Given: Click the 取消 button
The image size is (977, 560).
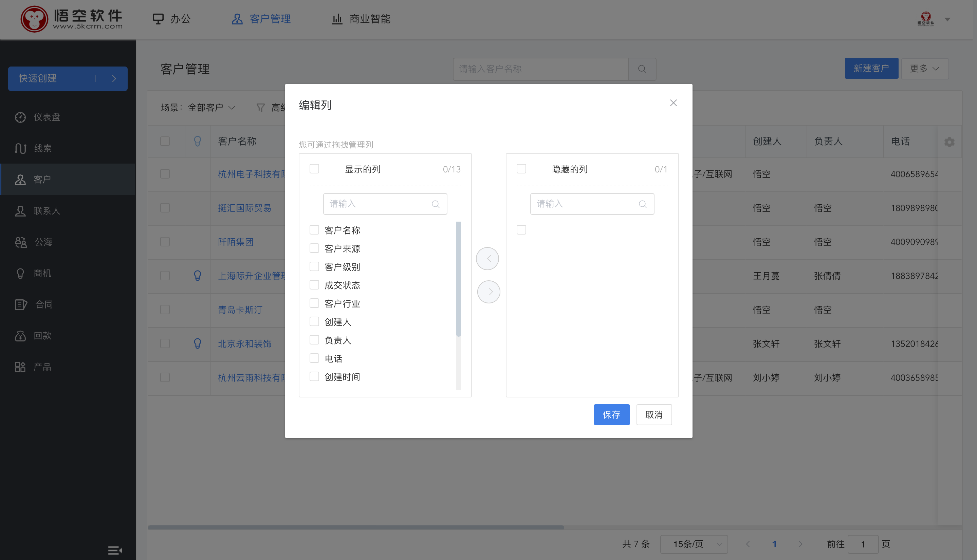Looking at the screenshot, I should pos(654,414).
